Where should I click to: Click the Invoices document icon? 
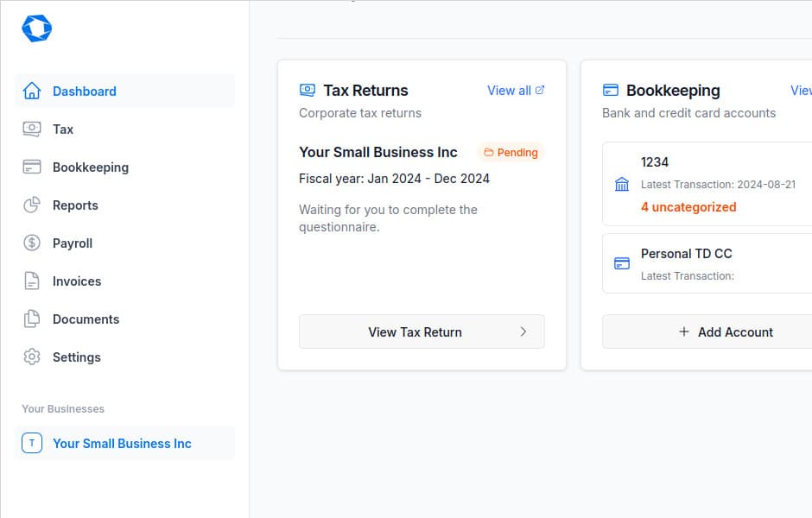coord(32,281)
